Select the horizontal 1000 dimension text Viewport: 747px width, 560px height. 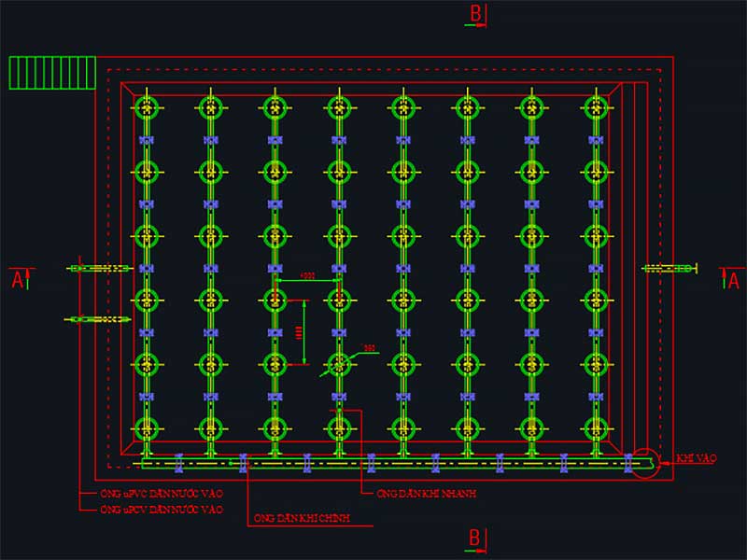coord(306,276)
